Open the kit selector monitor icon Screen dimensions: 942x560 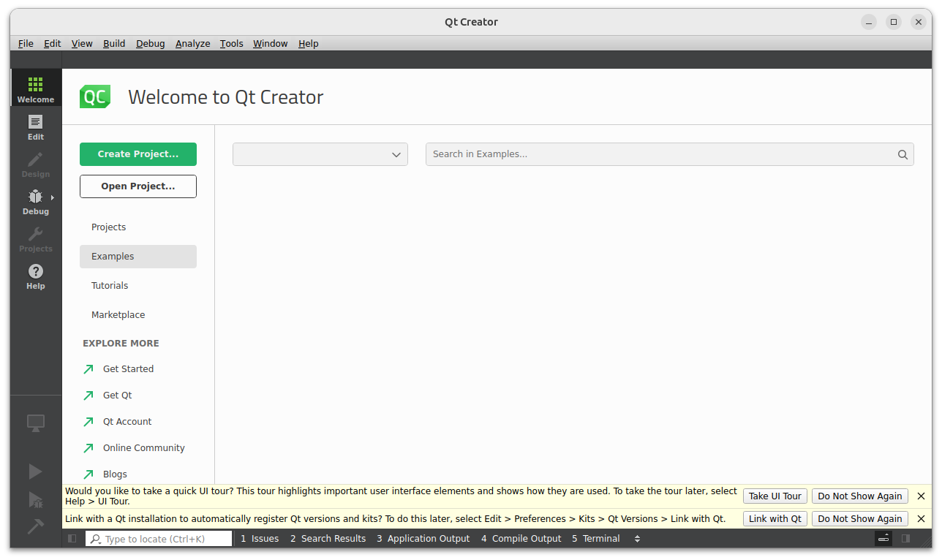click(36, 423)
